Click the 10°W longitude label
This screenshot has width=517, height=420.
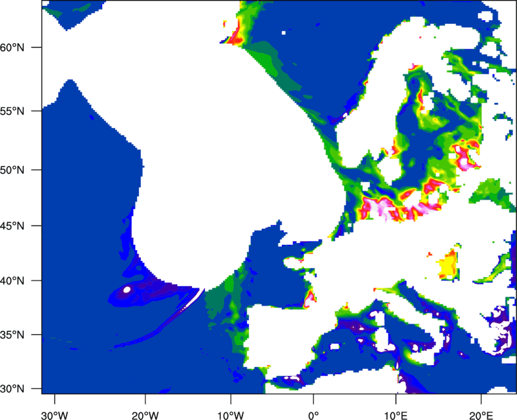[x=231, y=415]
